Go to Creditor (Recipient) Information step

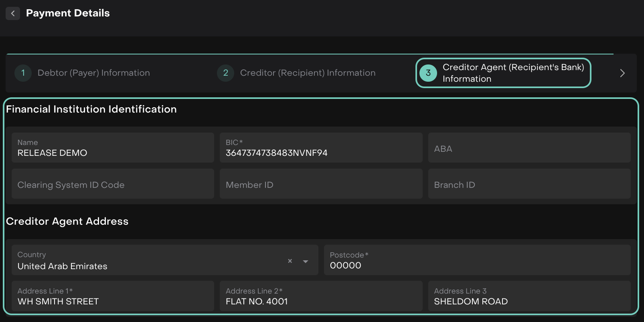[x=308, y=73]
